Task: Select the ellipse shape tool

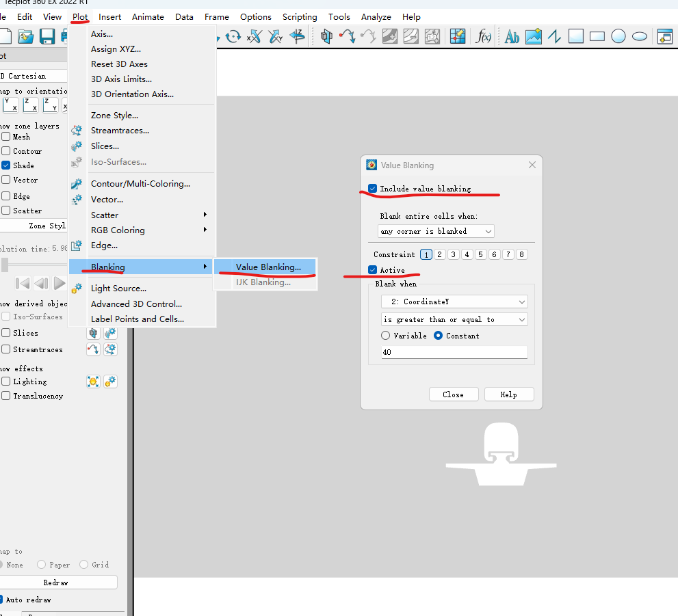Action: point(640,37)
